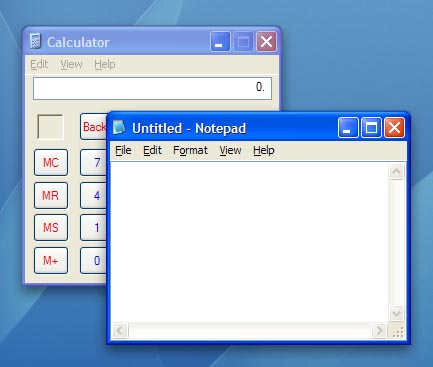Click the Calculator memory indicator box
The image size is (433, 367).
tap(50, 127)
